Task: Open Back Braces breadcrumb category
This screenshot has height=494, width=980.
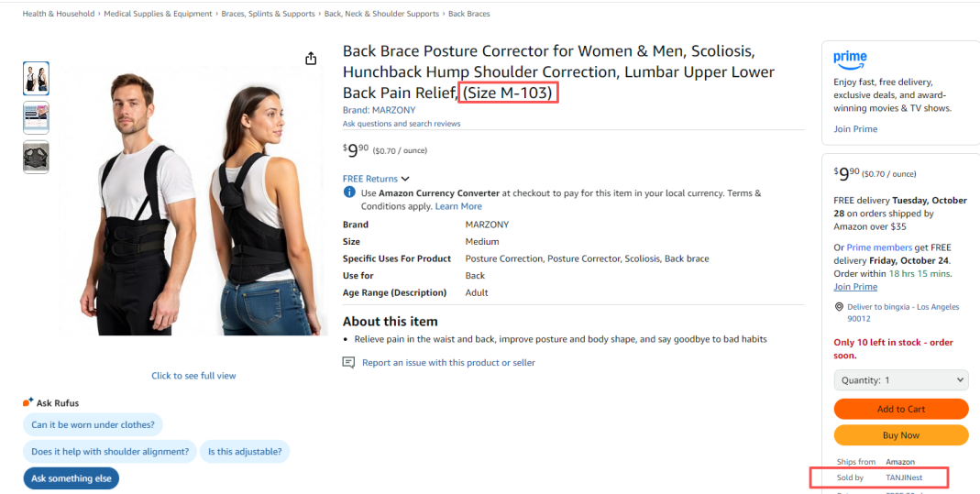Action: coord(468,14)
